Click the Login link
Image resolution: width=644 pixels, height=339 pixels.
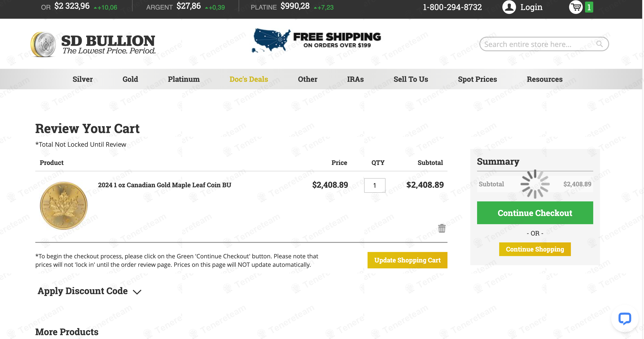(x=531, y=7)
